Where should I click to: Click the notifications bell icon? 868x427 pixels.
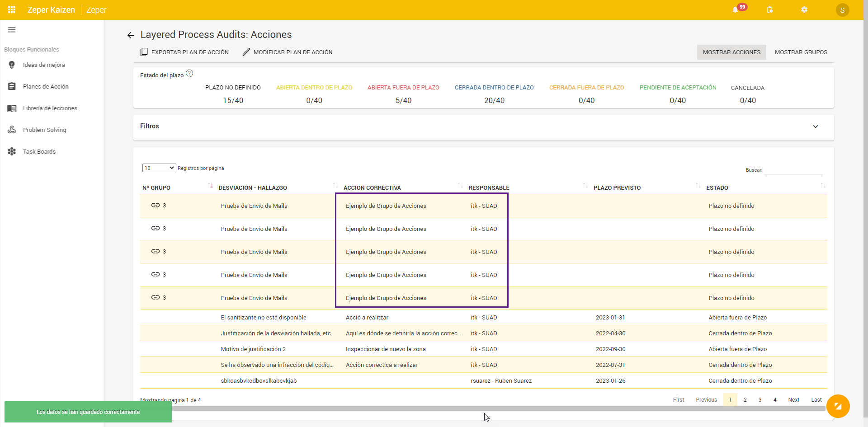pyautogui.click(x=736, y=10)
